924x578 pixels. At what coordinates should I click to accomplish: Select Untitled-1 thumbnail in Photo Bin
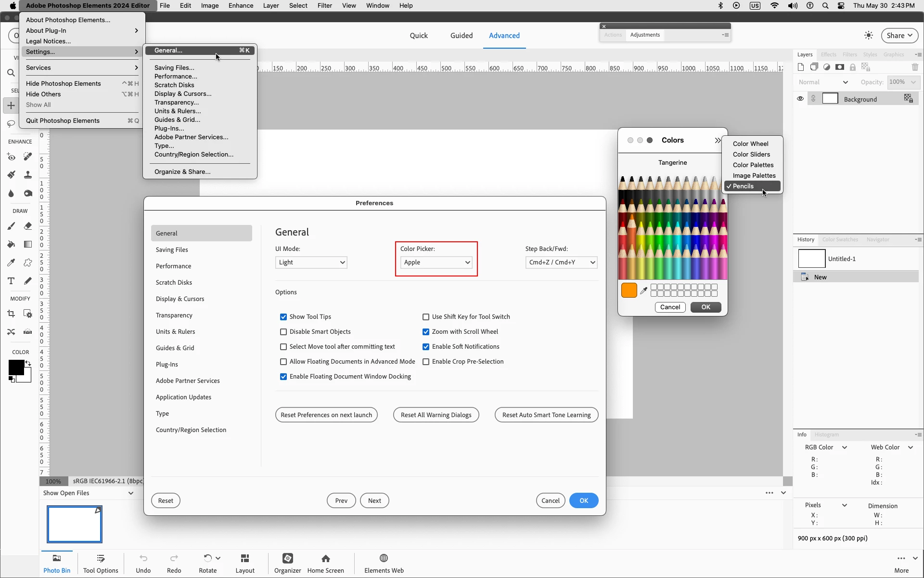pyautogui.click(x=75, y=524)
